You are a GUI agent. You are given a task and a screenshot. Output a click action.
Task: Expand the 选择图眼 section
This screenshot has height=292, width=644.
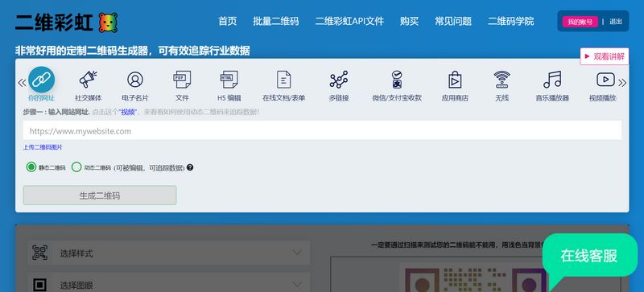169,285
